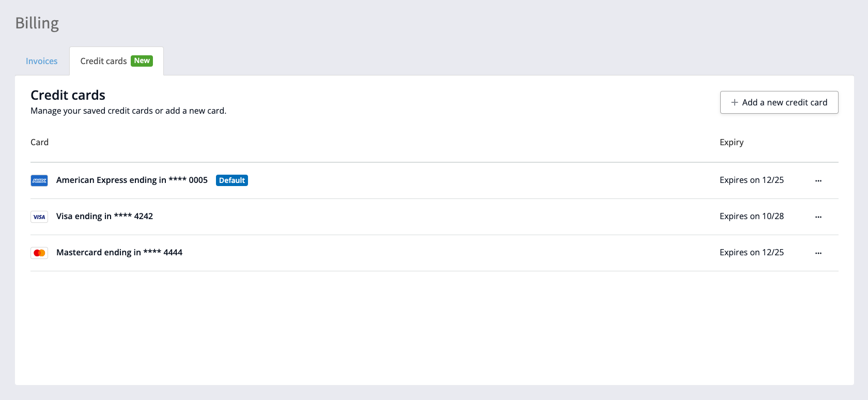Click the American Express card logo icon
Screen dimensions: 868x400
click(39, 180)
